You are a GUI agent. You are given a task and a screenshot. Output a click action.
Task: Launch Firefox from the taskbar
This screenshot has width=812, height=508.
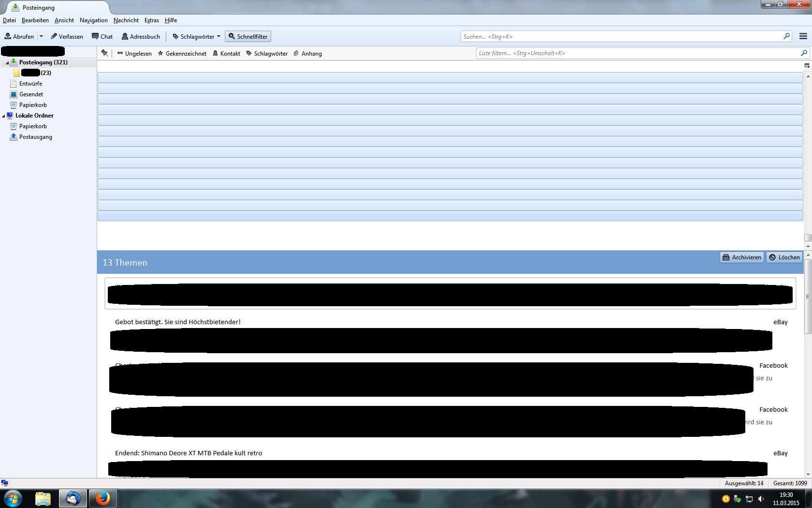pos(102,498)
